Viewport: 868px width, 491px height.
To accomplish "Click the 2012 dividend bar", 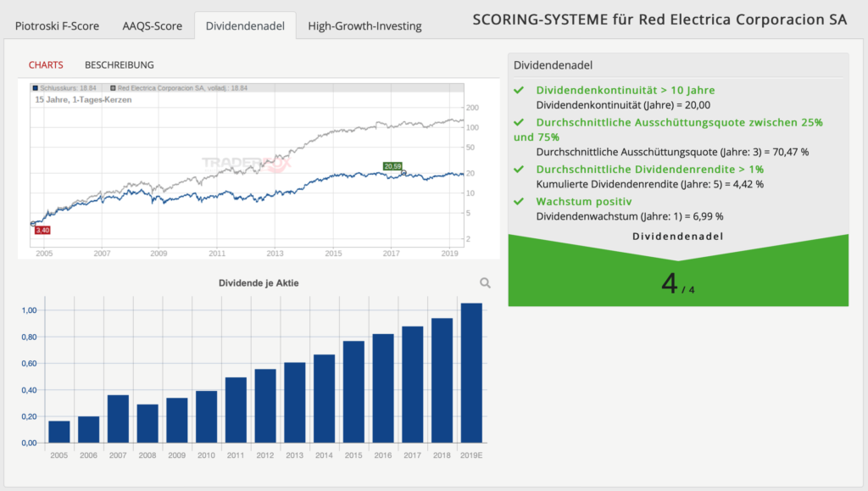I will coord(265,405).
